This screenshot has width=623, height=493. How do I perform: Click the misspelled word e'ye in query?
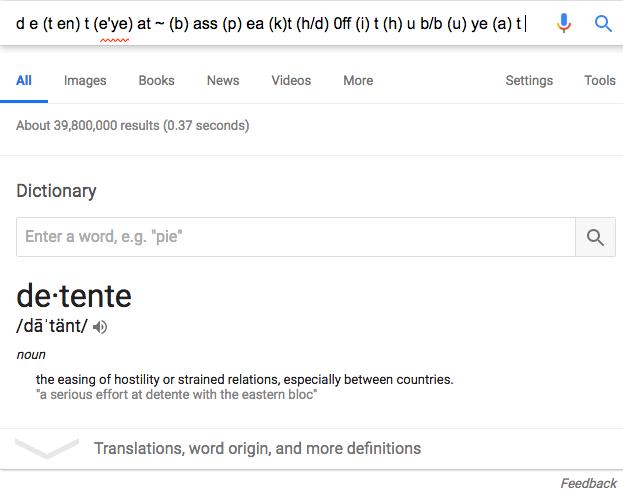click(x=114, y=24)
